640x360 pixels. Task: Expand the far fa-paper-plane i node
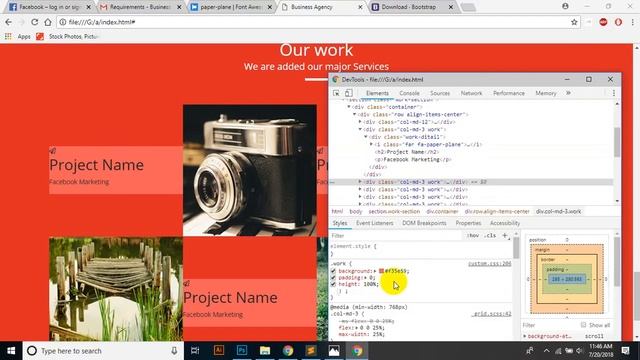point(371,144)
